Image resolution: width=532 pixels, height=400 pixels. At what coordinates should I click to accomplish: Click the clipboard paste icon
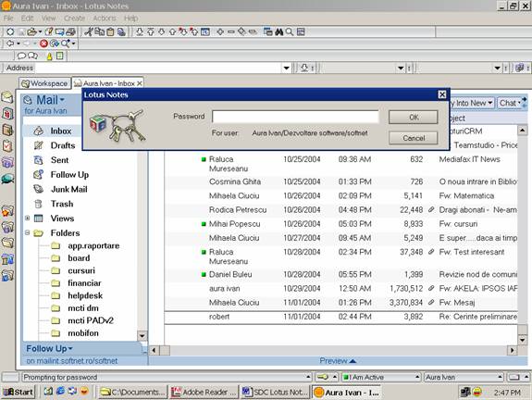click(x=110, y=31)
